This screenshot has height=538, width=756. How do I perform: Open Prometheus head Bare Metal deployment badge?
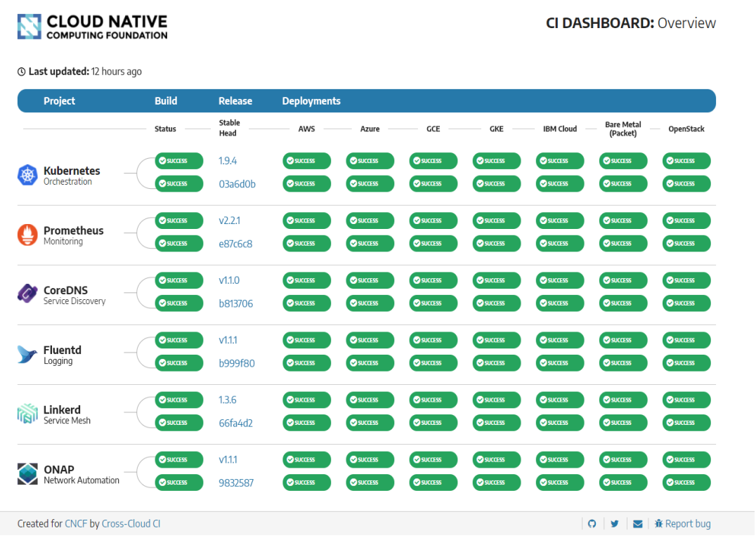tap(623, 244)
